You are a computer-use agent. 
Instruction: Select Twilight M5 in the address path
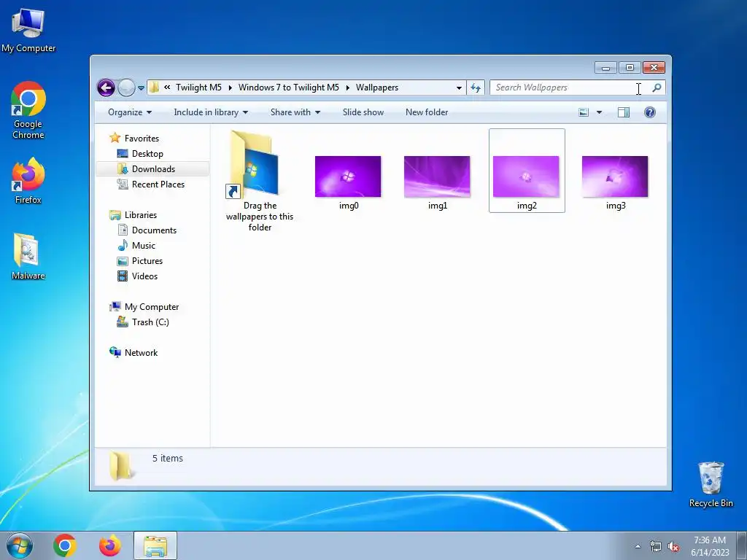coord(198,87)
